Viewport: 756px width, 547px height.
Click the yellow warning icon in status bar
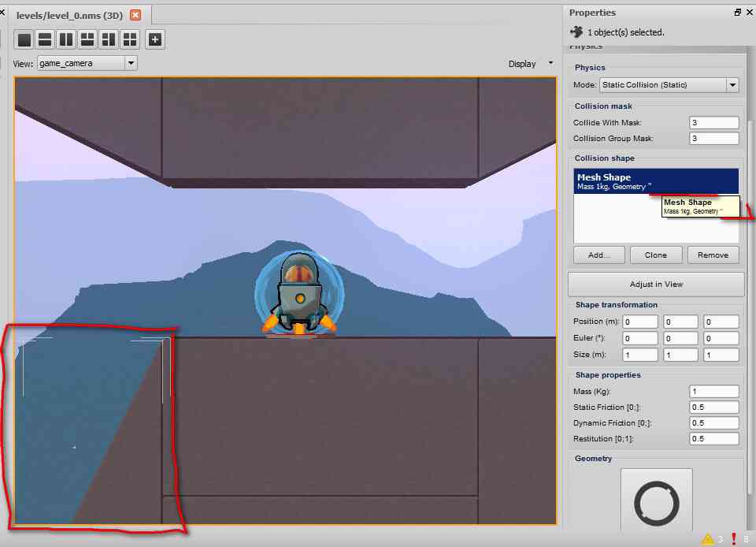(707, 538)
